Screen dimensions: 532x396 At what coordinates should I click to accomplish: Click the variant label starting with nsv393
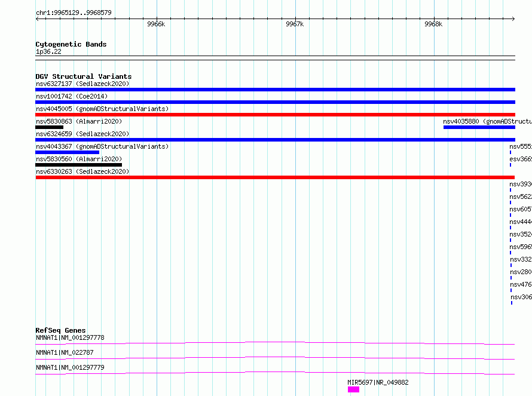(x=521, y=184)
